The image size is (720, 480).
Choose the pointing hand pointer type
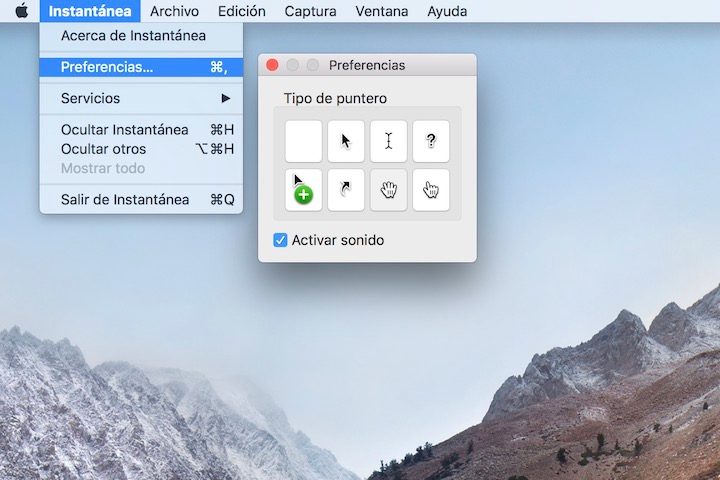[431, 189]
